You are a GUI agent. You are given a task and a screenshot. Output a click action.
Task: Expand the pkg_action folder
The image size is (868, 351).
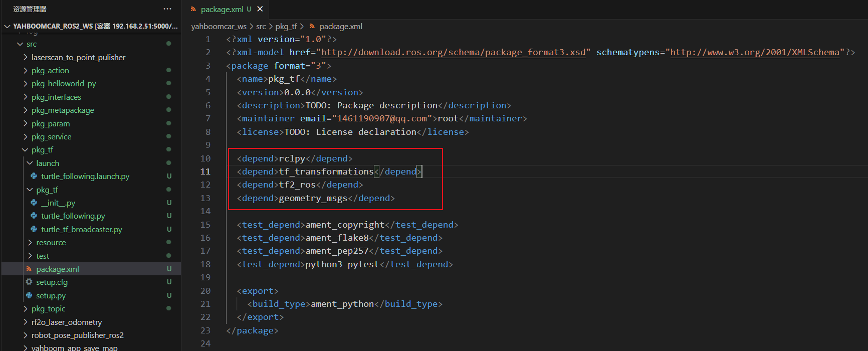click(x=25, y=71)
